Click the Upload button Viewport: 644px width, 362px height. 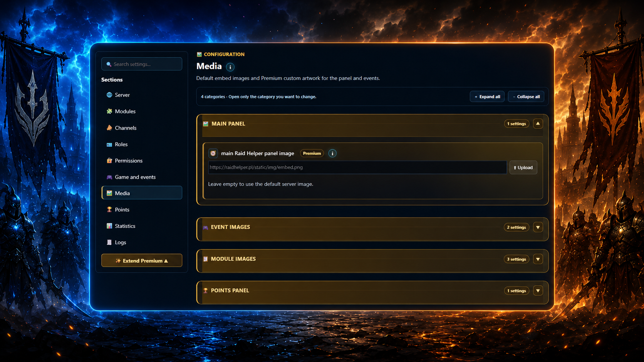523,167
